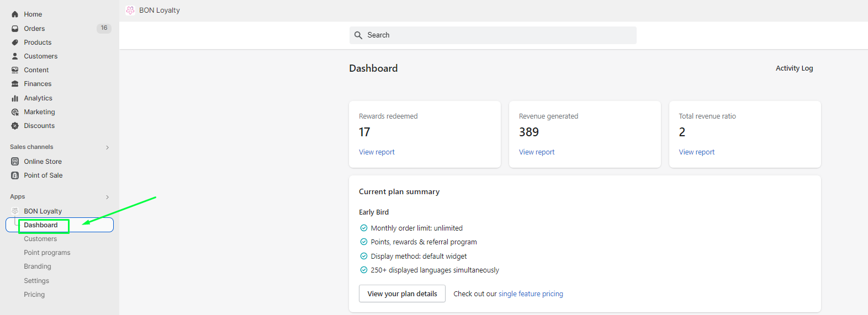Expand the Sales channels chevron
This screenshot has height=315, width=868.
point(107,147)
